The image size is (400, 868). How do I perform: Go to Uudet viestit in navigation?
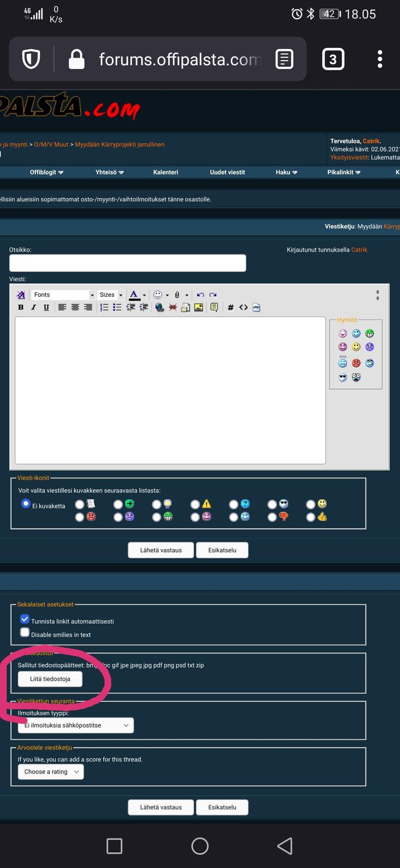[x=227, y=172]
